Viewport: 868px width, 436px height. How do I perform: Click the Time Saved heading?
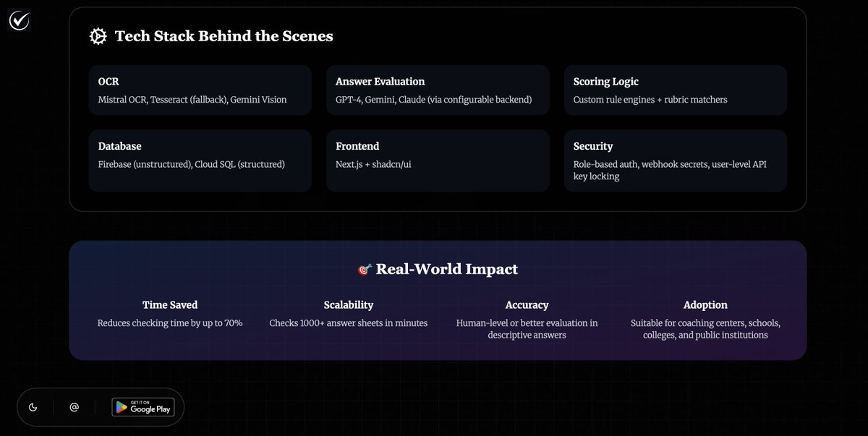pos(170,305)
